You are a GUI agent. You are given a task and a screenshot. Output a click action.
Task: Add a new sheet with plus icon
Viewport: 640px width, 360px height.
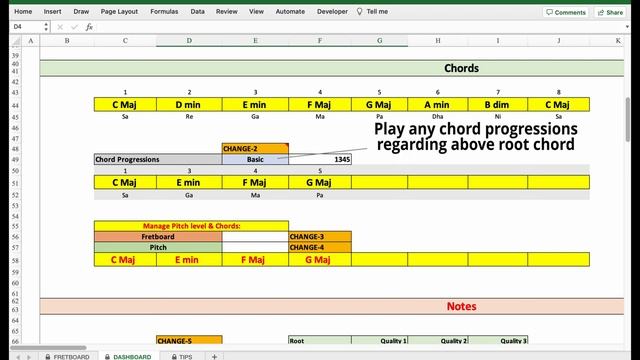pyautogui.click(x=214, y=357)
